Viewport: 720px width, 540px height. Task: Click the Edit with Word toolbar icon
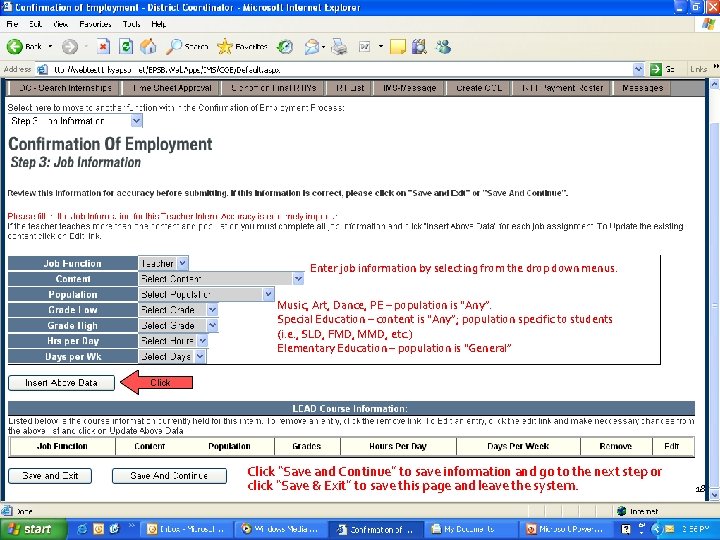pos(365,46)
